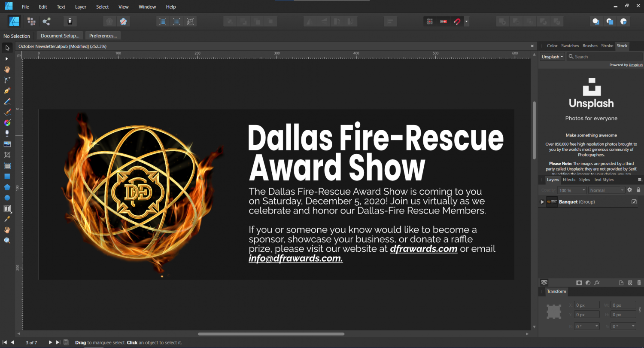Screen dimensions: 644x348
Task: Select the Place Image tool
Action: point(7,144)
